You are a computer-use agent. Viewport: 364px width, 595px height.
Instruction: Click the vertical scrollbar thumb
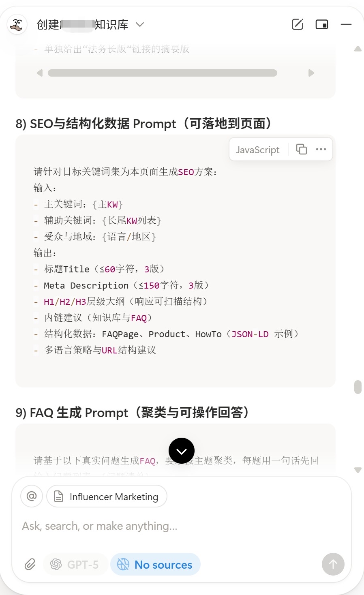point(358,387)
